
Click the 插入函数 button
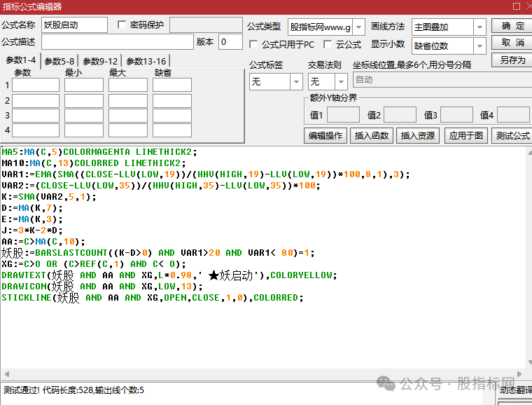[x=372, y=136]
